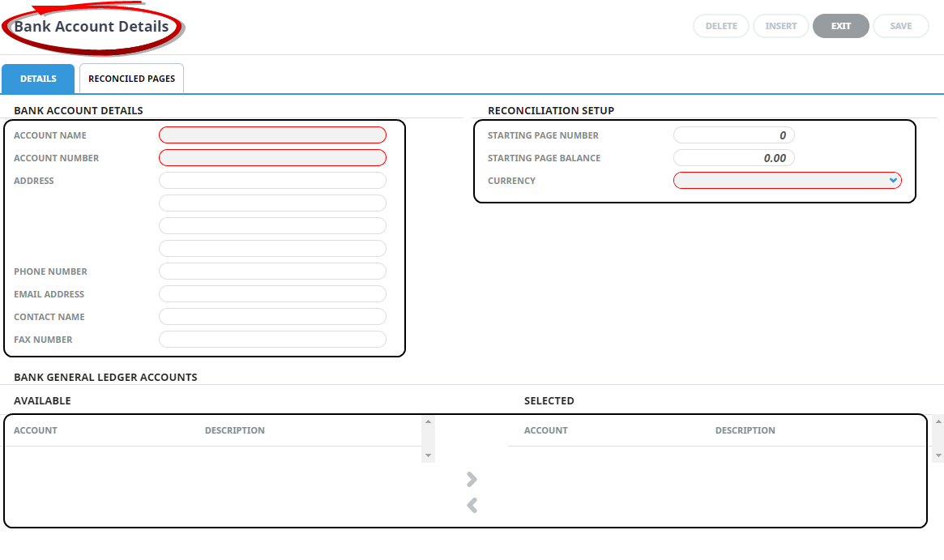Click the Starting Page Balance field
This screenshot has width=944, height=560.
click(733, 158)
